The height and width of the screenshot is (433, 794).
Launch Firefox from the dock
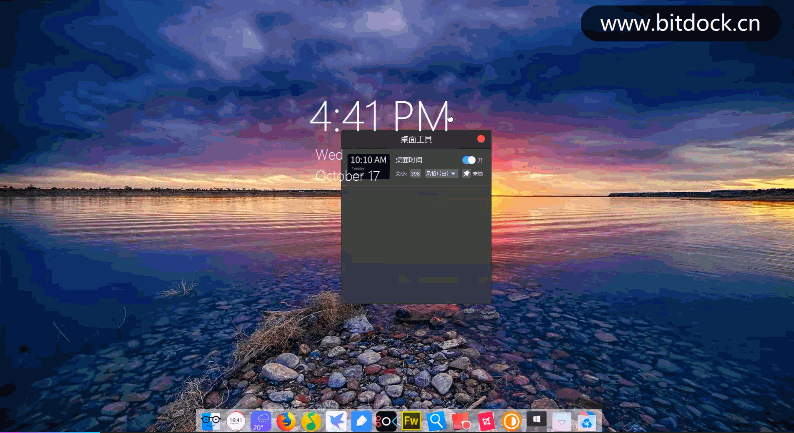click(x=286, y=421)
